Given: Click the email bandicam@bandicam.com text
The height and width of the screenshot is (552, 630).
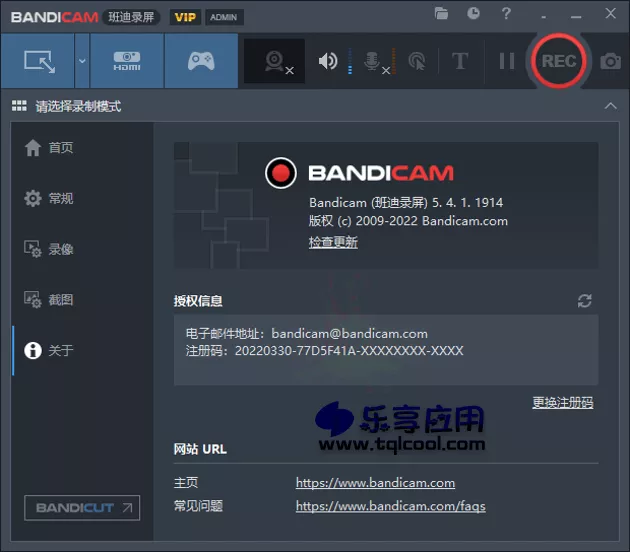Looking at the screenshot, I should [350, 333].
